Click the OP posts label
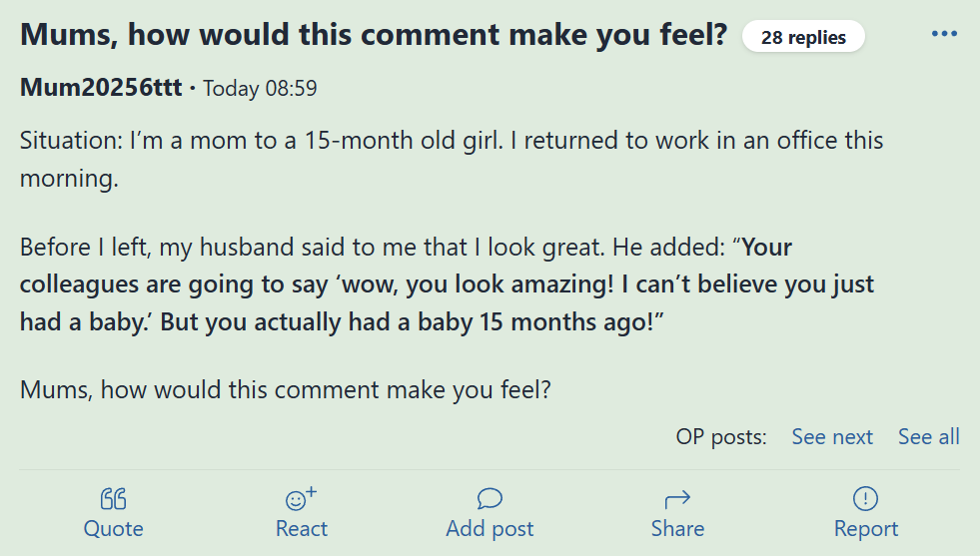The image size is (980, 556). (721, 436)
